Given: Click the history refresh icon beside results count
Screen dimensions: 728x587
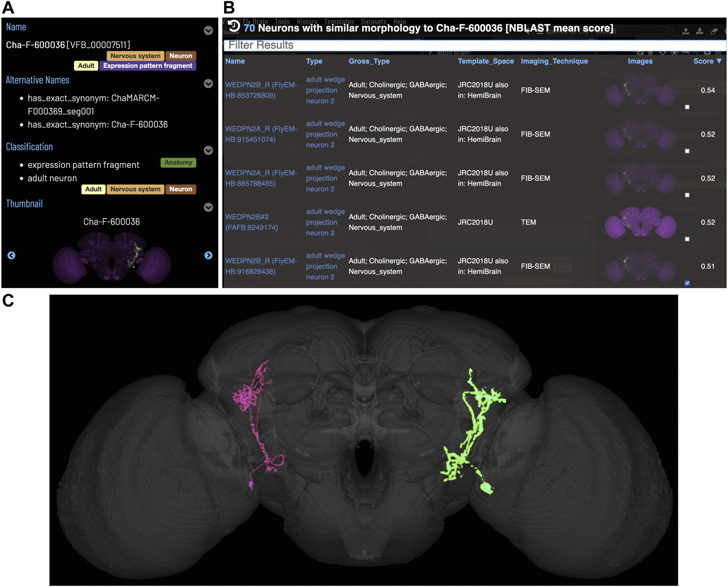Looking at the screenshot, I should 234,26.
